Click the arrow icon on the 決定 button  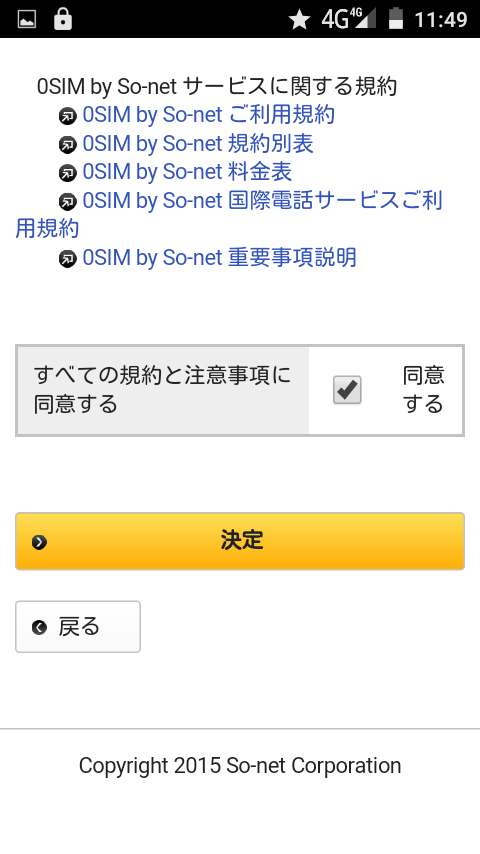[x=39, y=542]
